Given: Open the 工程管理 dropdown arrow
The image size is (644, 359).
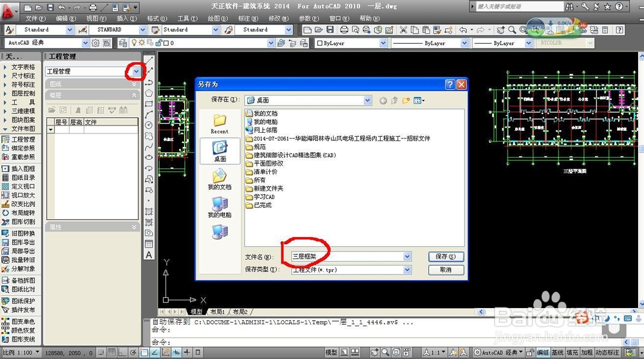Looking at the screenshot, I should pos(136,72).
